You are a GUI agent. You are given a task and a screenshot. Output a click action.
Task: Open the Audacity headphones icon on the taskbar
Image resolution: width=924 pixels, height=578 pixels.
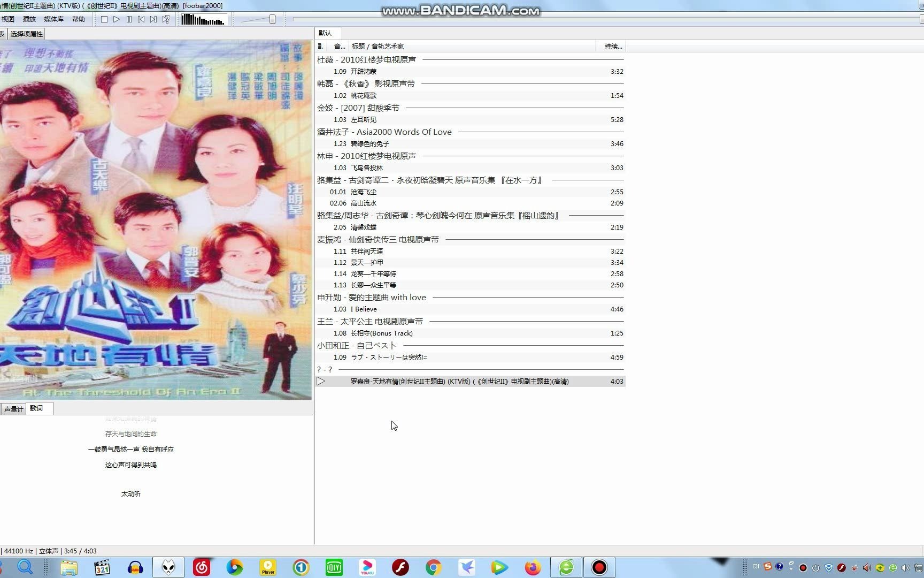135,567
